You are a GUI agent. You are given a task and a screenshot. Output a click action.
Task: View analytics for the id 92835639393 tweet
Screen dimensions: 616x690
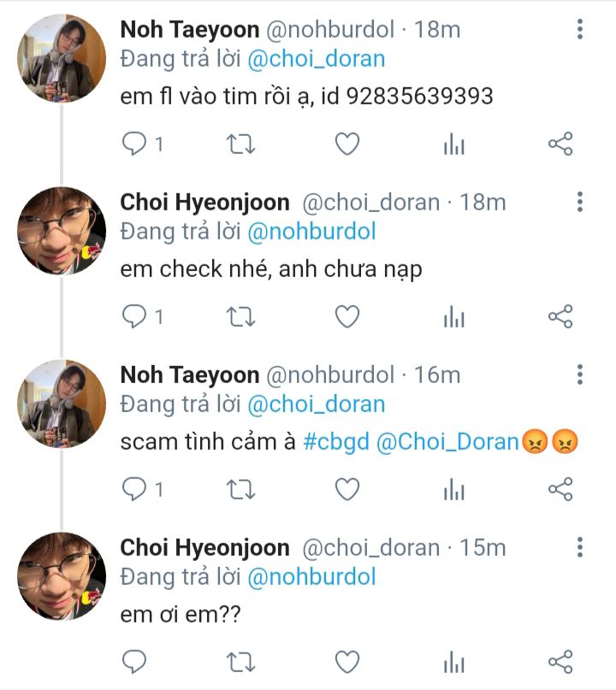[453, 144]
